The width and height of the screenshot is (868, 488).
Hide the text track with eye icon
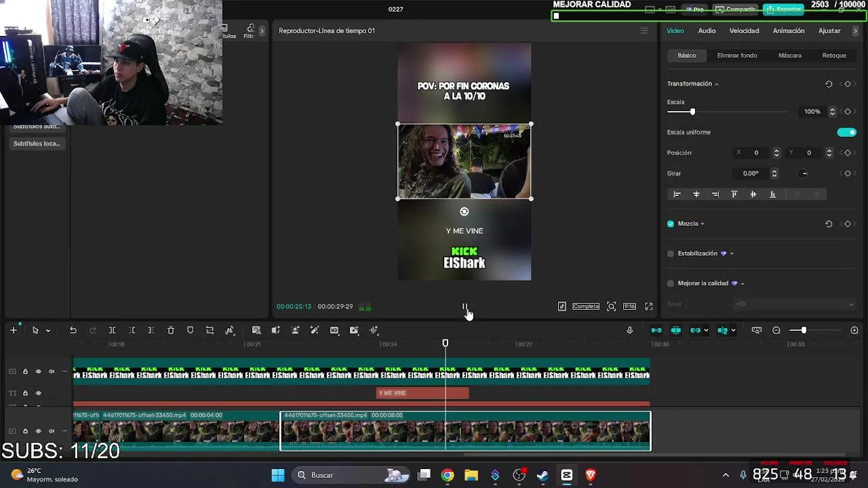(x=38, y=393)
